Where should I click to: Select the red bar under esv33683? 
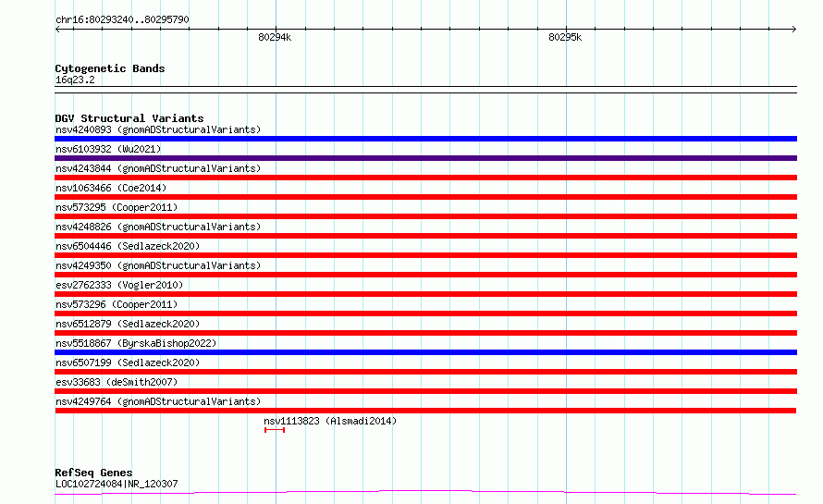tap(425, 391)
